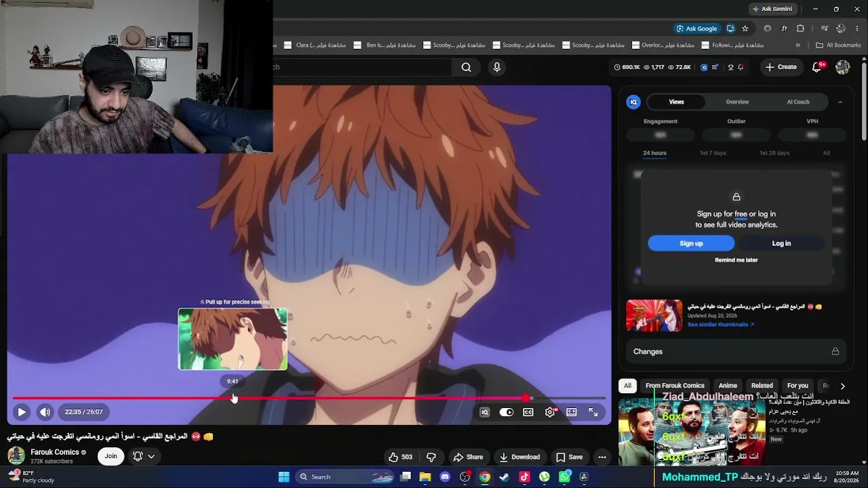Image resolution: width=868 pixels, height=488 pixels.
Task: Click Ask Gemini button in title bar
Action: 772,9
